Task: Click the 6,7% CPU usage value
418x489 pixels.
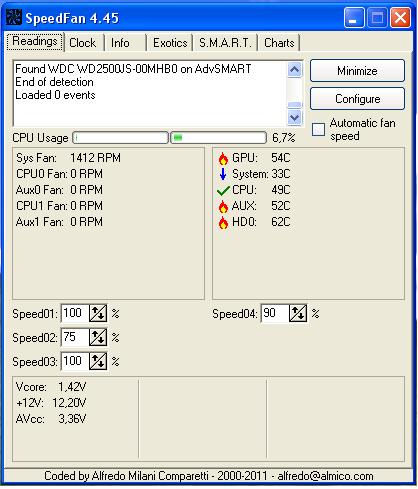Action: tap(284, 138)
